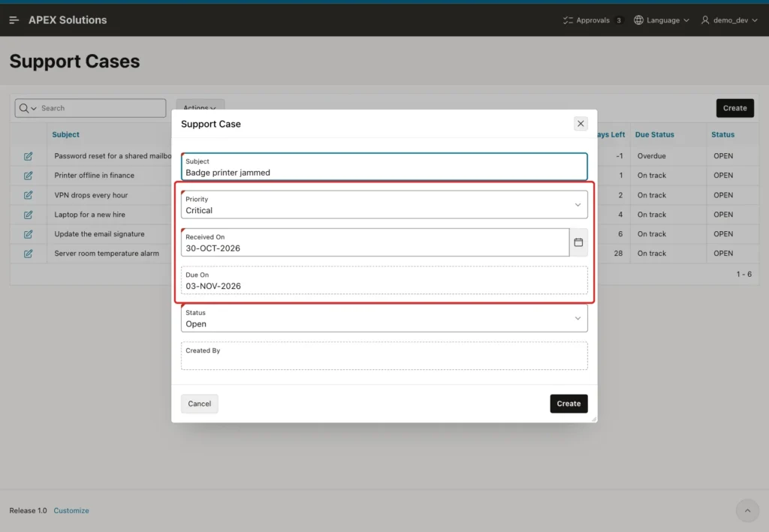Click the Subject input field
769x532 pixels.
pyautogui.click(x=384, y=167)
